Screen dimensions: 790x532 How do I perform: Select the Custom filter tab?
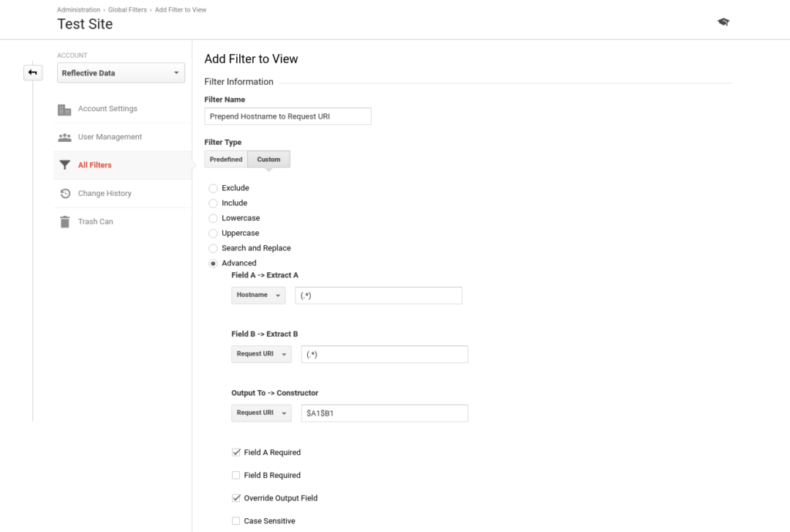268,159
